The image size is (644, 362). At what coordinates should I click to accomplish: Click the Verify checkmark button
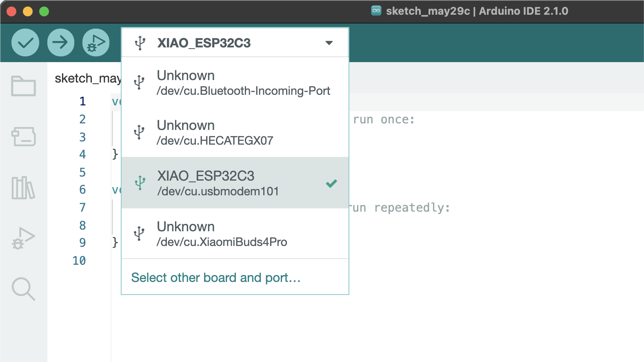pos(25,42)
